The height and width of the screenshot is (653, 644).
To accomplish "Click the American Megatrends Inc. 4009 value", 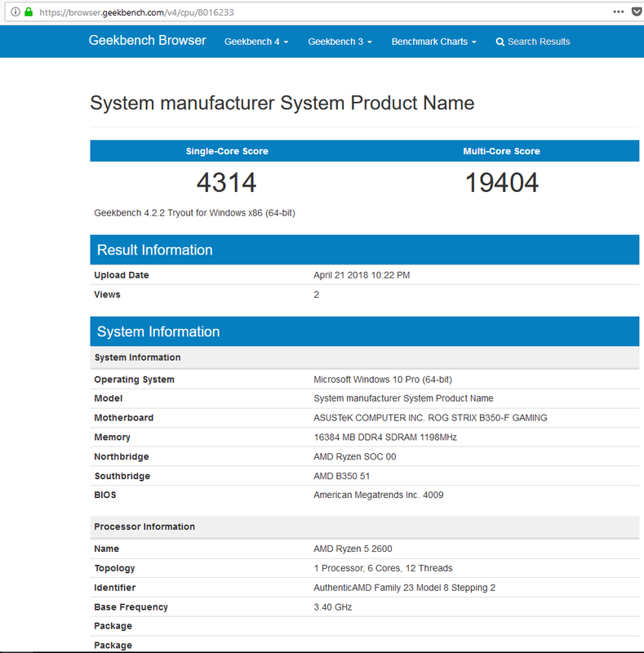I will (379, 495).
